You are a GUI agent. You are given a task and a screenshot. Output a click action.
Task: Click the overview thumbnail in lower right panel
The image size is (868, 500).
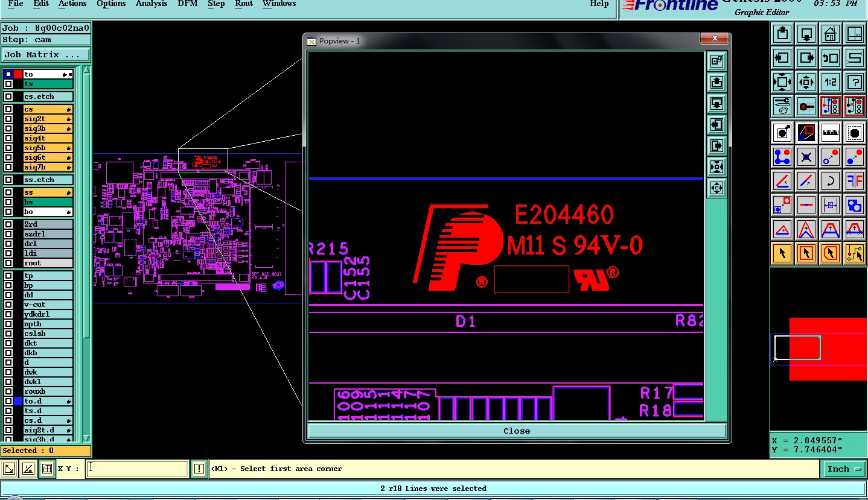(819, 349)
